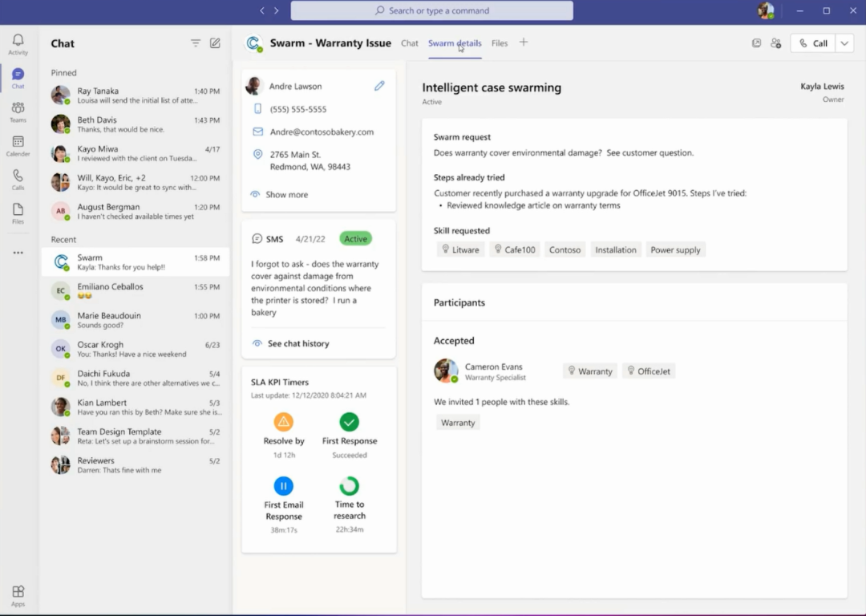Screen dimensions: 866x616
Task: Click the filter chats icon
Action: coord(196,43)
